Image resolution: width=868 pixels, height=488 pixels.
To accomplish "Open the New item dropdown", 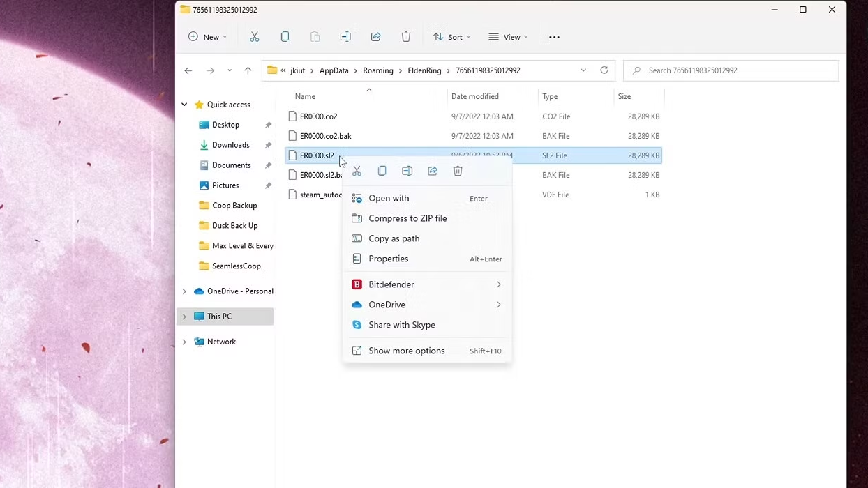I will 207,37.
